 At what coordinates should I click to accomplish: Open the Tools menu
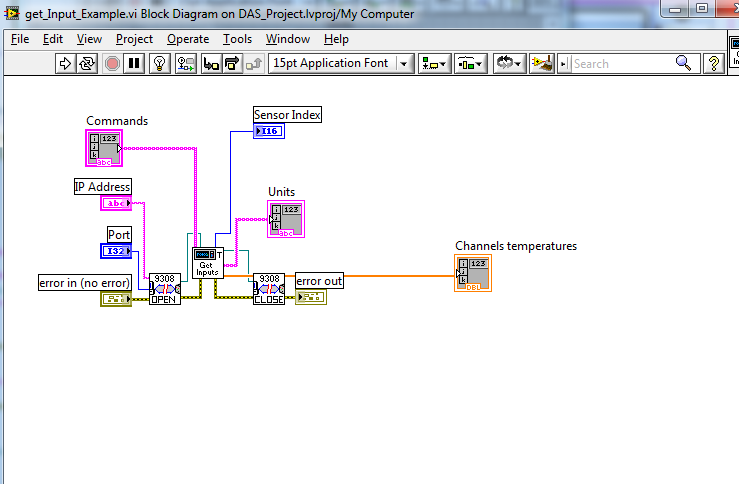click(237, 39)
